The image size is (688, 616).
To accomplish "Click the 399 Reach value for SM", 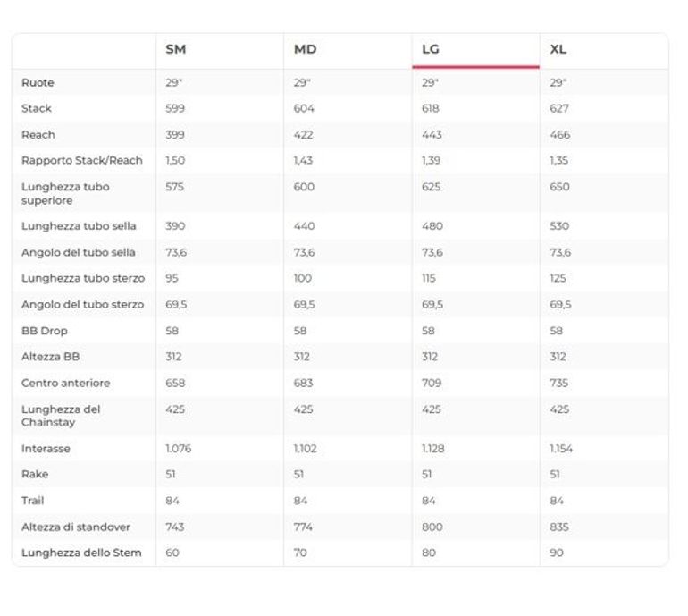I will tap(175, 135).
